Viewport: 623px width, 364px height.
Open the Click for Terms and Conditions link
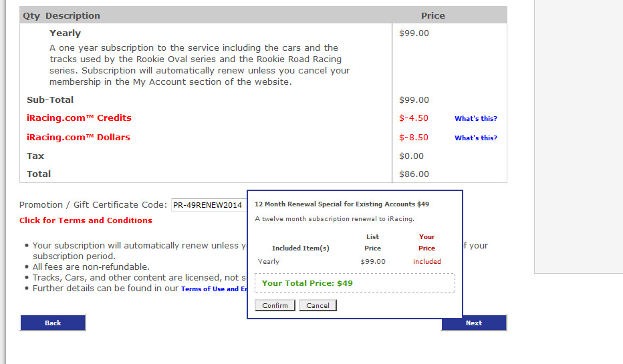86,220
